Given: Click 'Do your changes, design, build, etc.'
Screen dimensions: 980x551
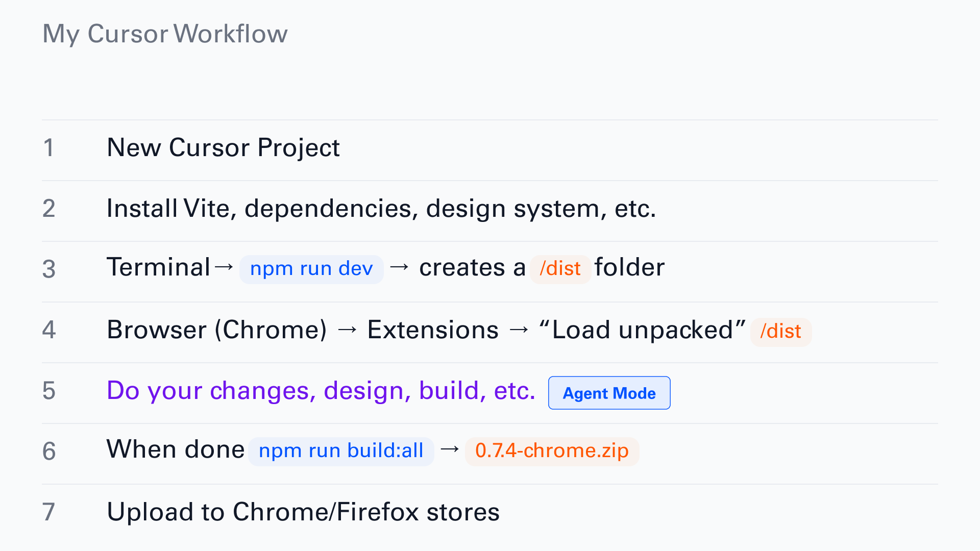Looking at the screenshot, I should pyautogui.click(x=321, y=391).
